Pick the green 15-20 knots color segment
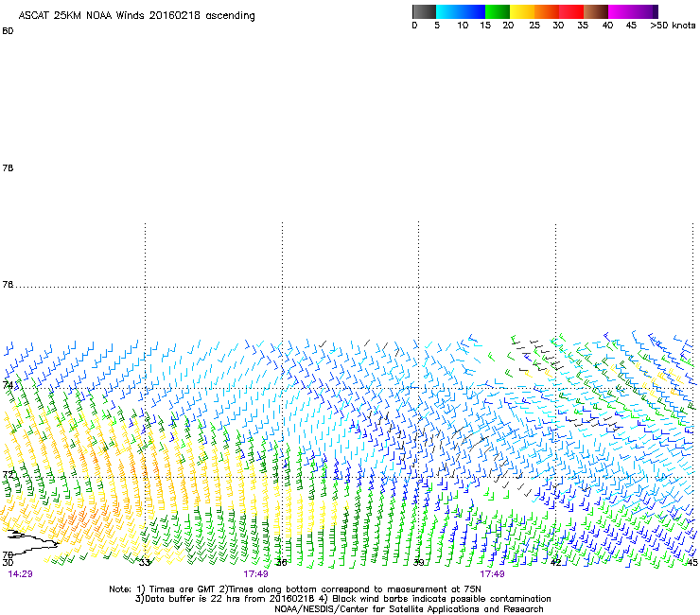This screenshot has width=700, height=615. [x=498, y=11]
